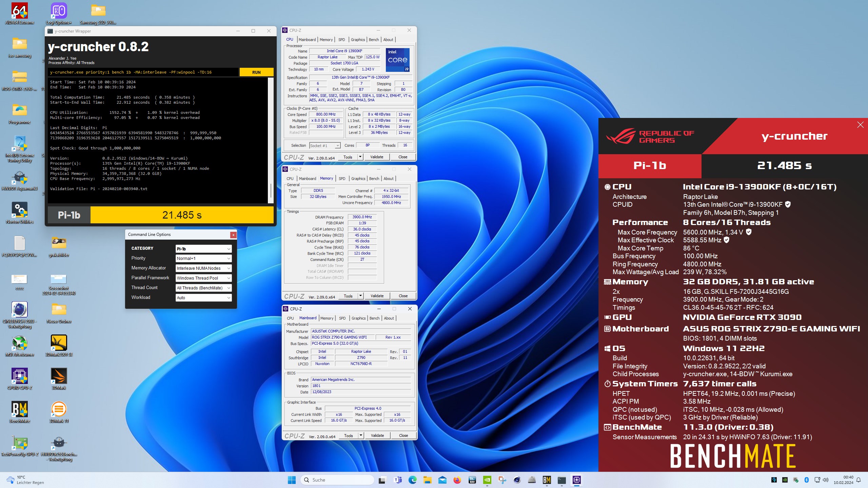Open the HWBOT x265 Bench shortcut

tap(59, 448)
